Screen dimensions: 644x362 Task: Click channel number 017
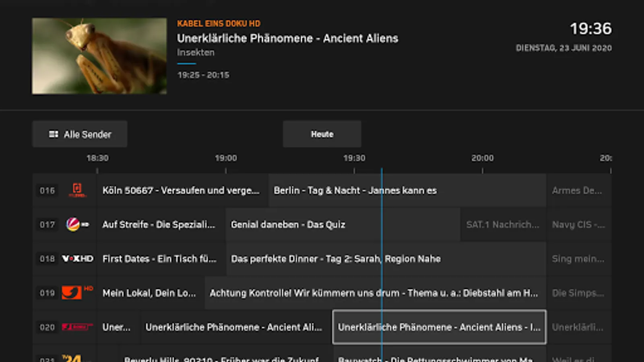click(x=47, y=225)
